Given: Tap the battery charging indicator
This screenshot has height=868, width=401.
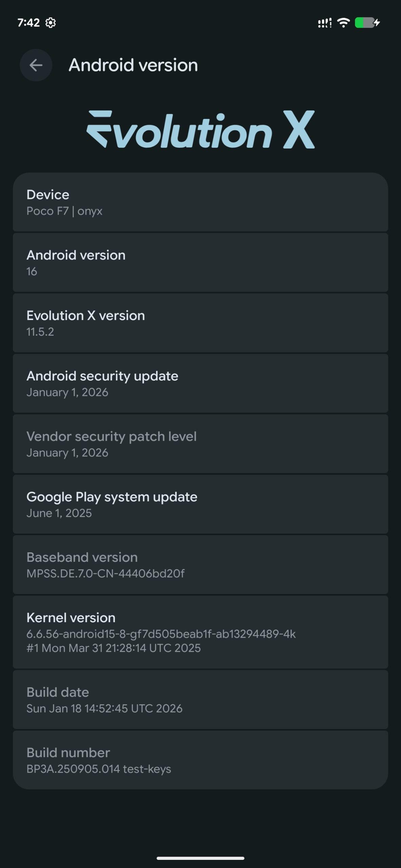Looking at the screenshot, I should click(x=365, y=23).
